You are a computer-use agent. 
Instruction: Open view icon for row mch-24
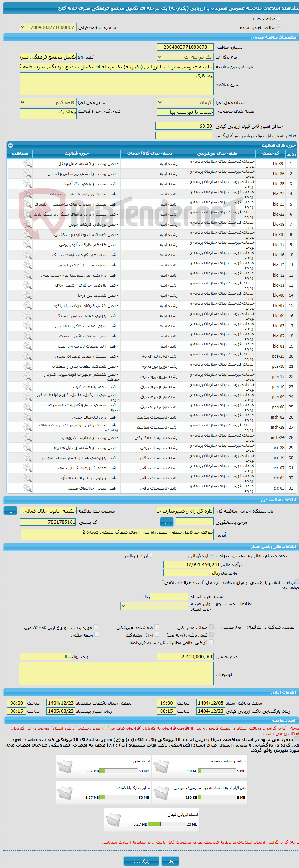[x=27, y=437]
